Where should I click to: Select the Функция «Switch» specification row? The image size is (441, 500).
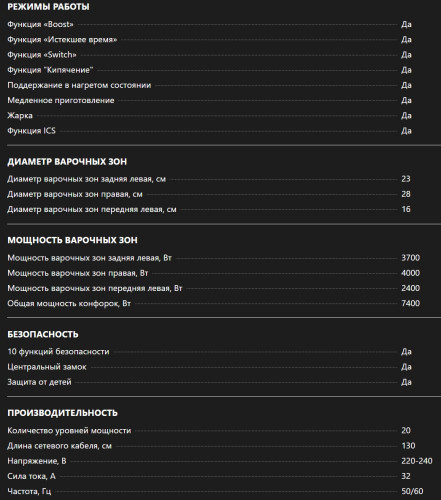[x=209, y=55]
